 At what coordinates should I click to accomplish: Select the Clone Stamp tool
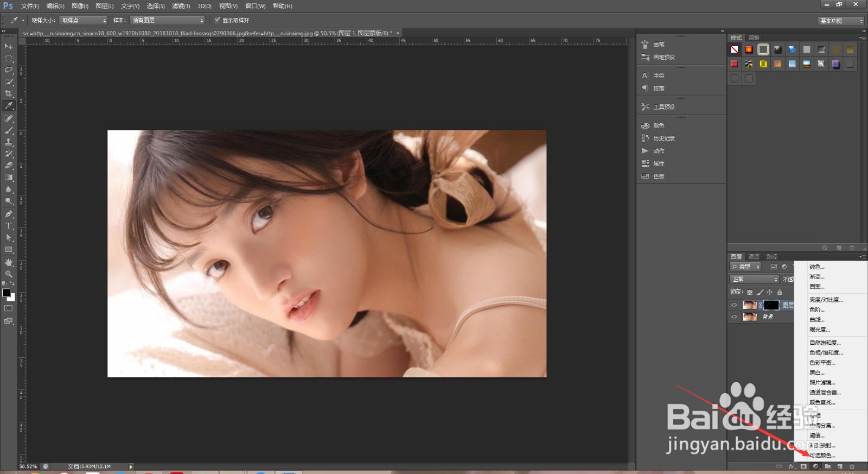(x=9, y=142)
